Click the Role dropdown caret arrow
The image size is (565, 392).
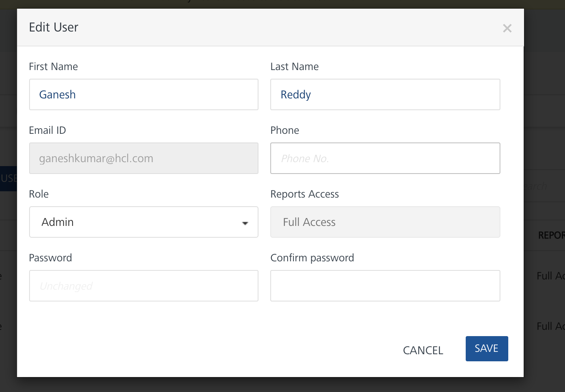tap(245, 223)
